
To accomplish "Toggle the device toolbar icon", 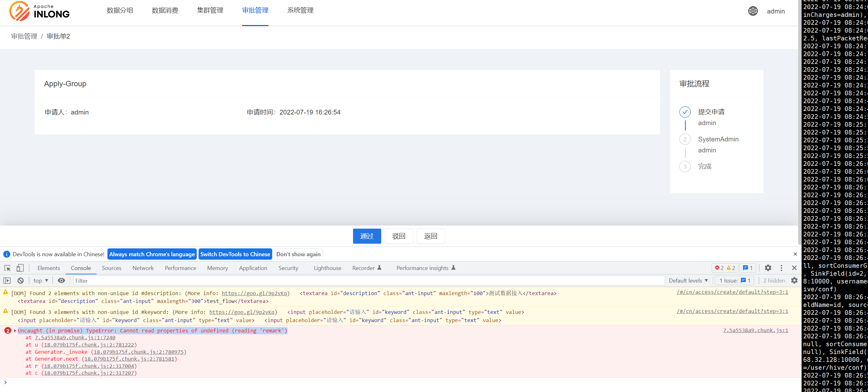I will pyautogui.click(x=20, y=268).
